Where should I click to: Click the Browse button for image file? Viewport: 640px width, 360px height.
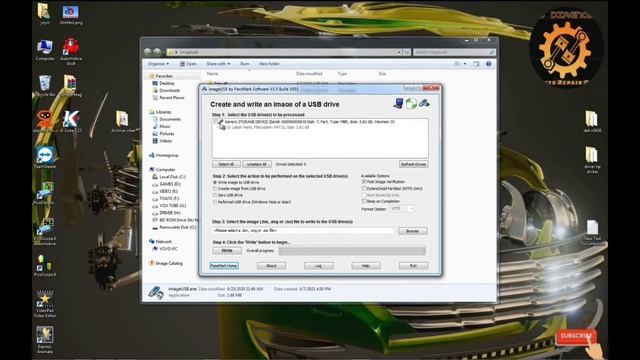point(413,231)
